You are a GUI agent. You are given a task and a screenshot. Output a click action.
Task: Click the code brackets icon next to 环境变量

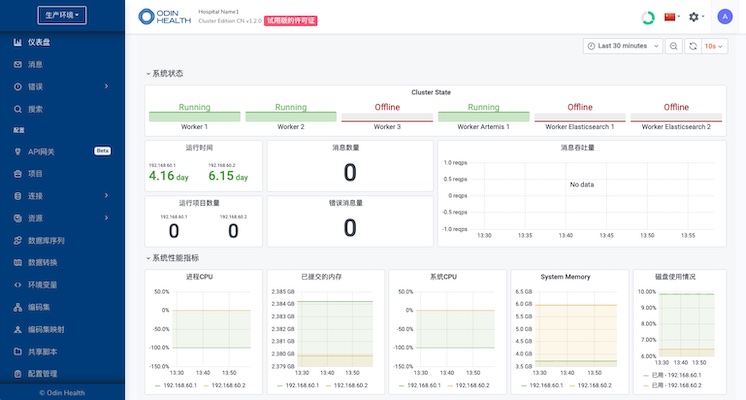(18, 285)
